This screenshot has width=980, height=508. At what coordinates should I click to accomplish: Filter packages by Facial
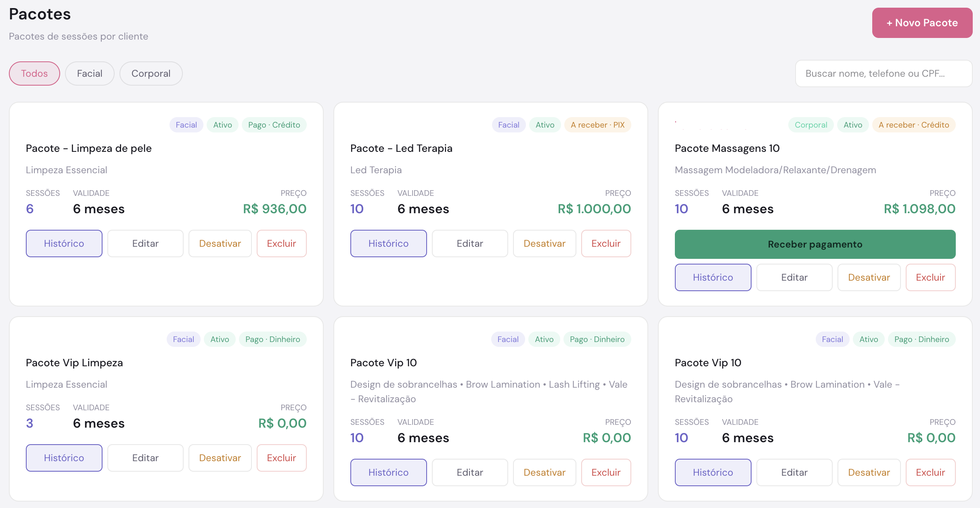coord(90,73)
